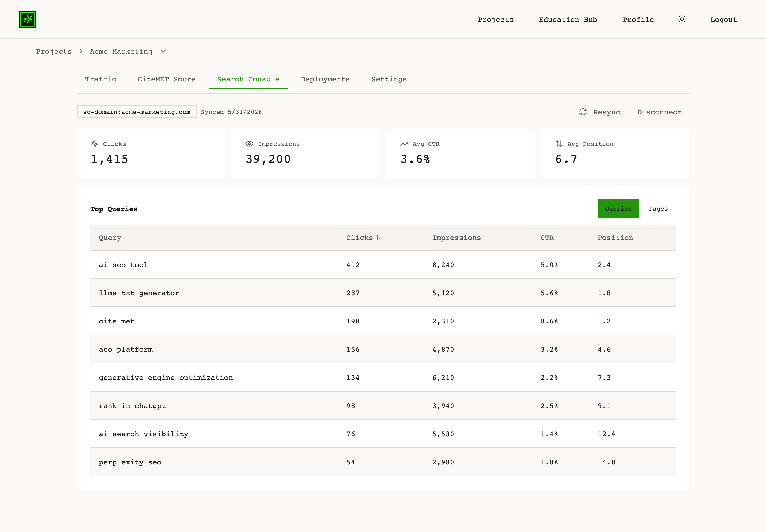Screen dimensions: 766x532
Task: Click the Avg CTR trending arrow icon
Action: [404, 144]
